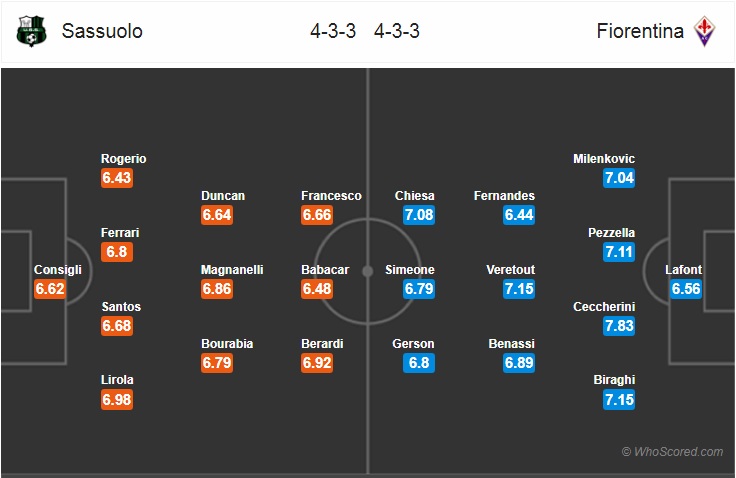Viewport: 736px width, 478px height.
Task: Select player name Magnanelli
Action: [233, 270]
